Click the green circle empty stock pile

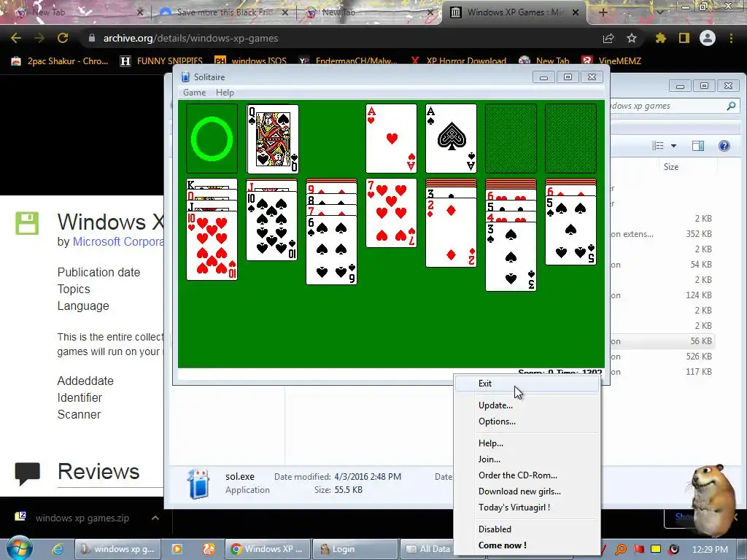point(212,139)
